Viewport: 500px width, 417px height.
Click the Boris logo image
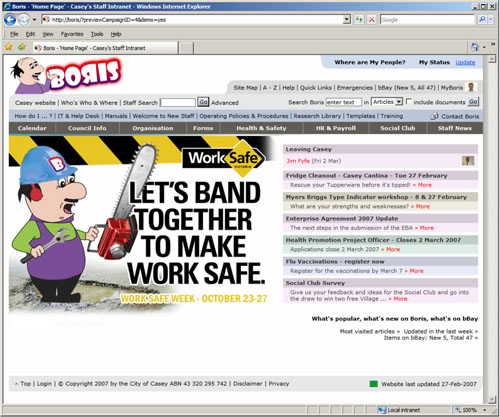[68, 76]
